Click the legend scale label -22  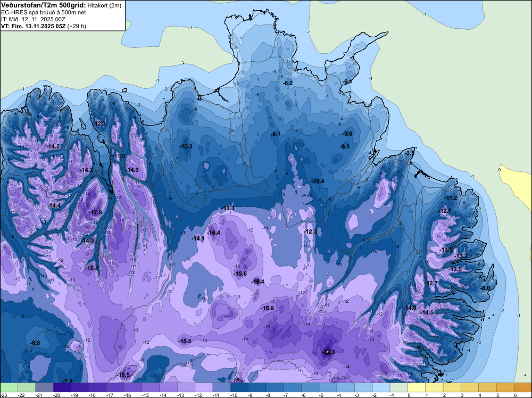tap(21, 395)
